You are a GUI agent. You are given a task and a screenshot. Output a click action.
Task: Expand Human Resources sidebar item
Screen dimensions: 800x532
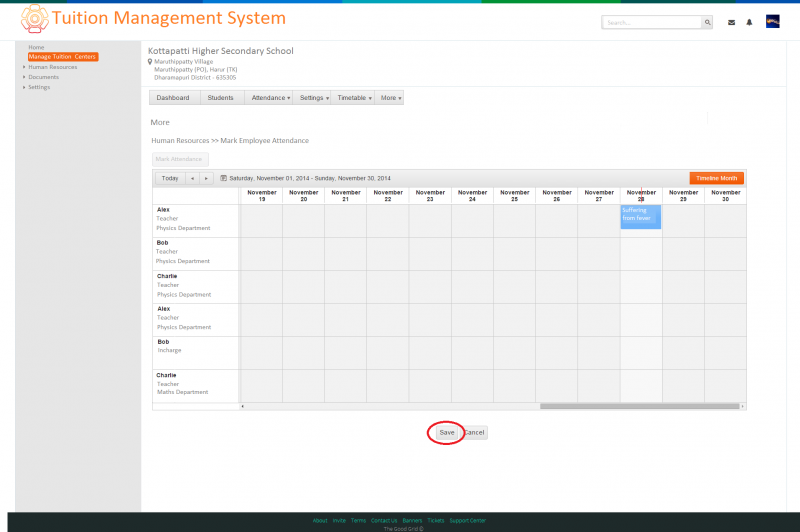(53, 67)
